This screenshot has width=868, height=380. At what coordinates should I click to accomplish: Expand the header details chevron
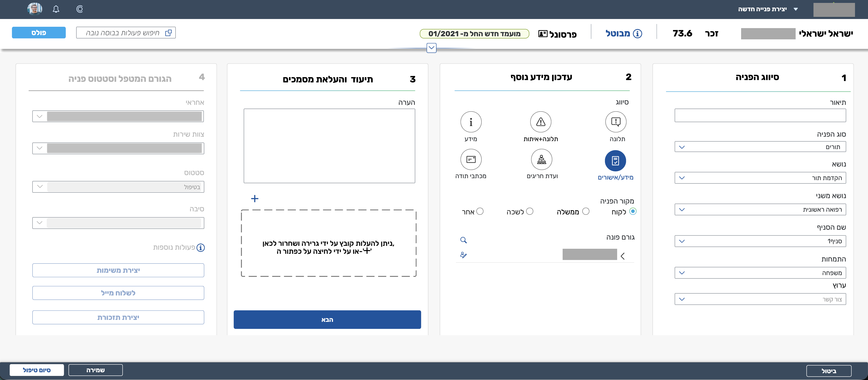coord(431,48)
